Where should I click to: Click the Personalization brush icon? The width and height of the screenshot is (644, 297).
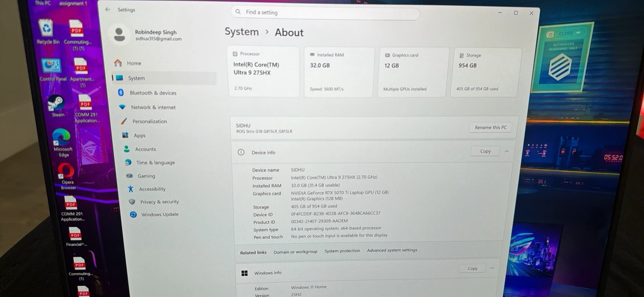pos(124,121)
